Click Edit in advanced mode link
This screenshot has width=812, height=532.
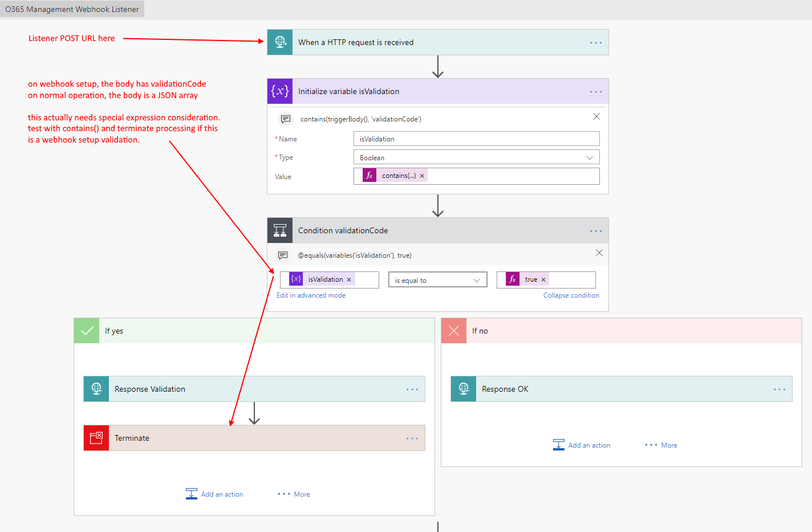311,295
